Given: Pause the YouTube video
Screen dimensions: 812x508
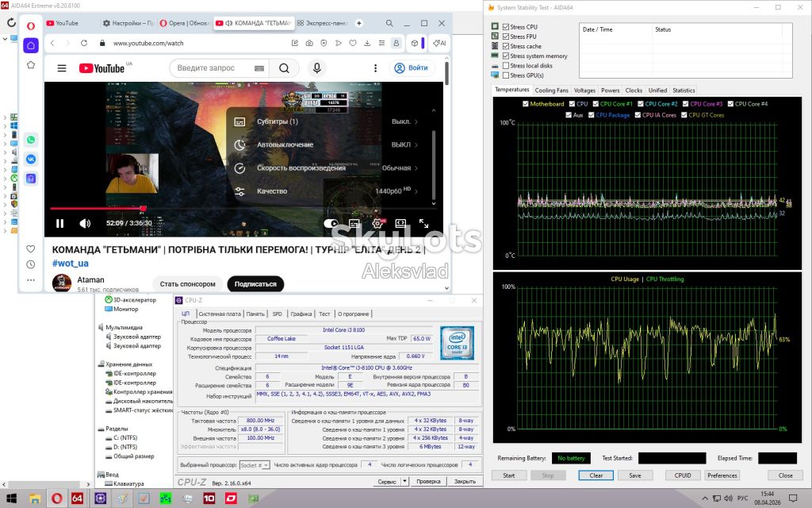Looking at the screenshot, I should pyautogui.click(x=60, y=223).
